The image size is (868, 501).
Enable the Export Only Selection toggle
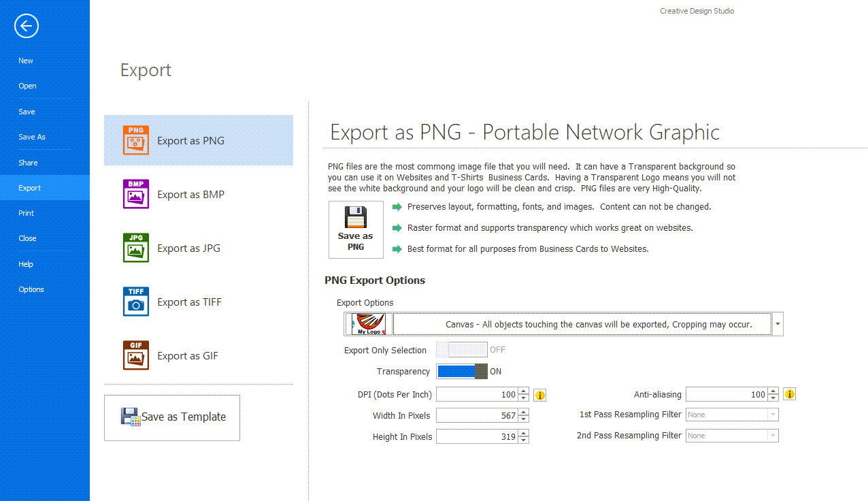462,350
